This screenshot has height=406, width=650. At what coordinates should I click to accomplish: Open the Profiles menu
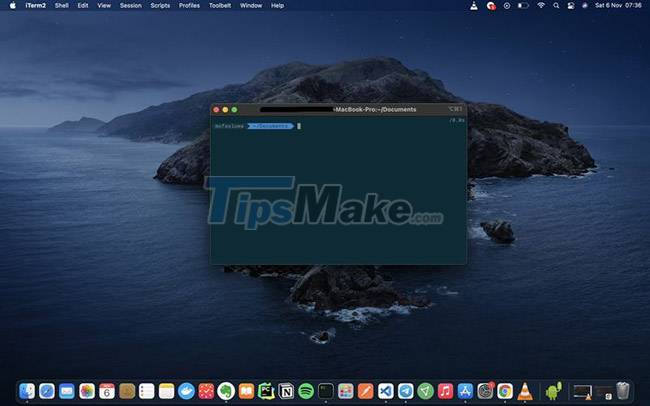(189, 5)
